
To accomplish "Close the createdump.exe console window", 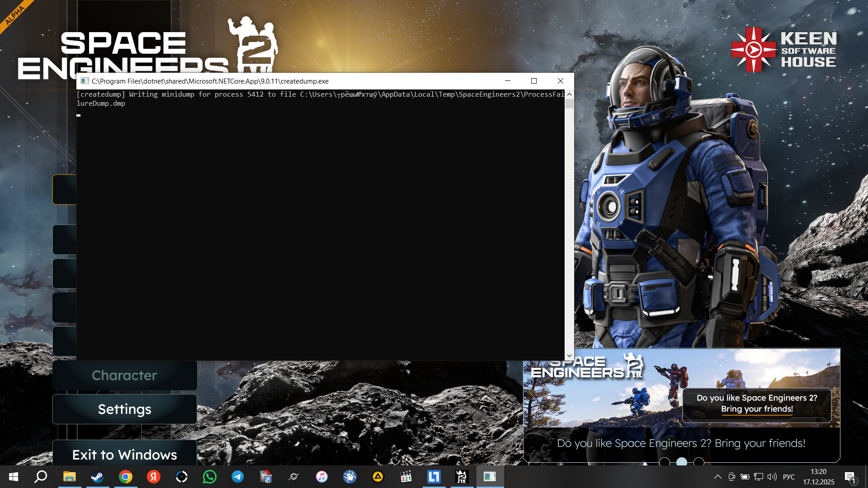I will [561, 81].
